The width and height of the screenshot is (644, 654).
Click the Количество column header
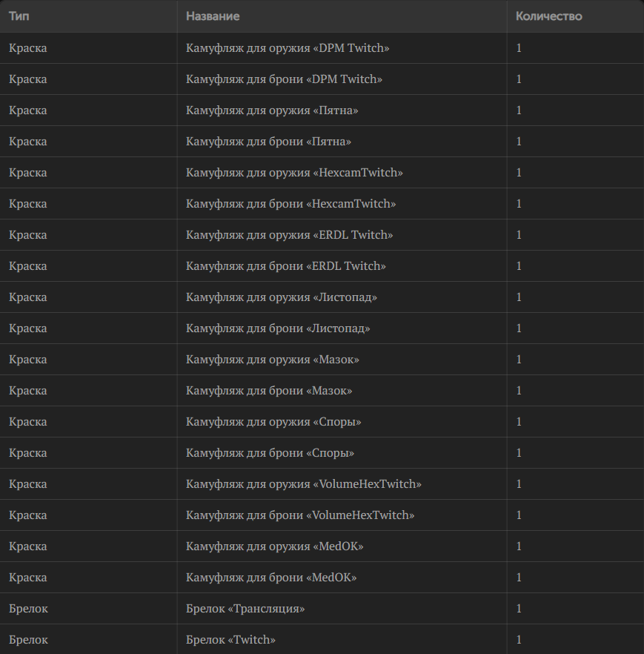tap(548, 16)
